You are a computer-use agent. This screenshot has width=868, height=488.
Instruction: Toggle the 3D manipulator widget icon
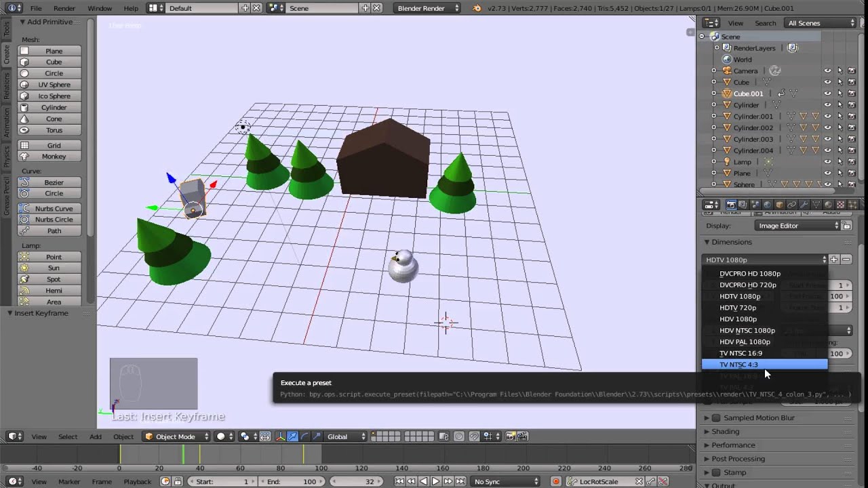pos(281,436)
